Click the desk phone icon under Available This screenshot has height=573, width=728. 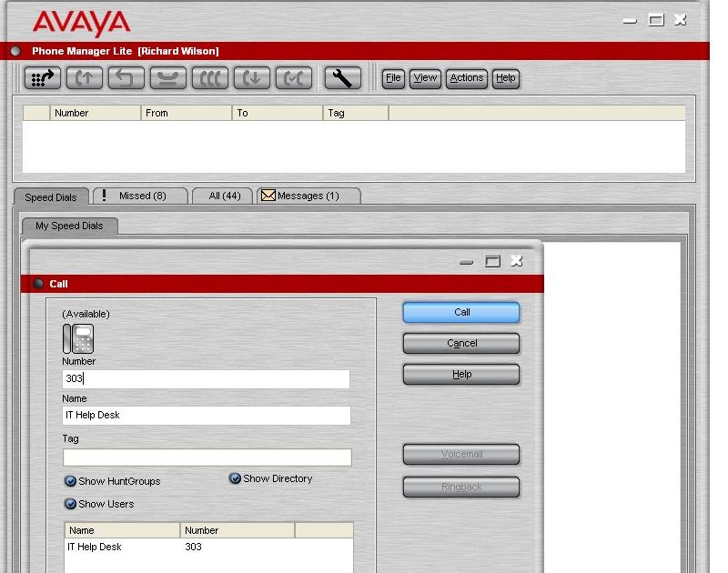click(78, 338)
